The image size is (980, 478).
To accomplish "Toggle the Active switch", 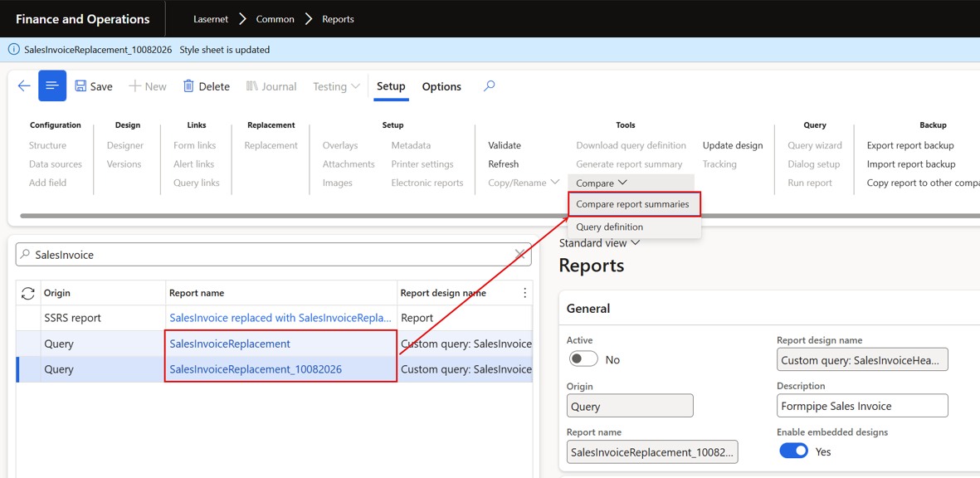I will pos(583,359).
